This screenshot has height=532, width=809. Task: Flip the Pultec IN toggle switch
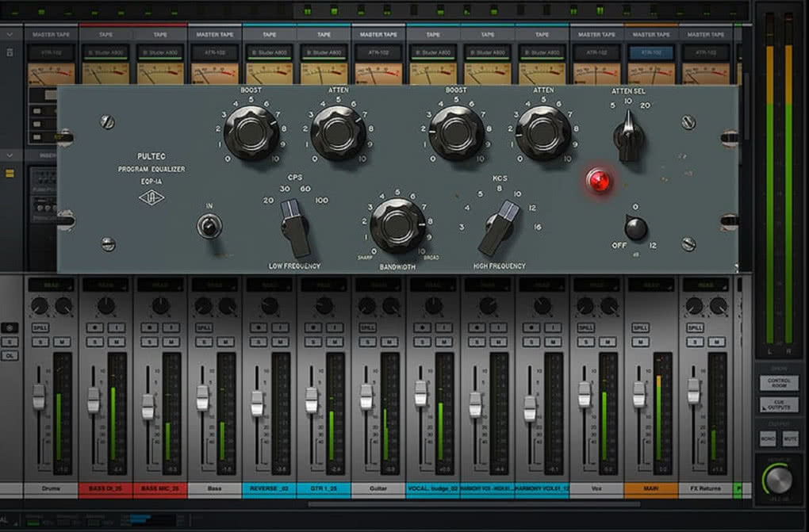pyautogui.click(x=209, y=226)
